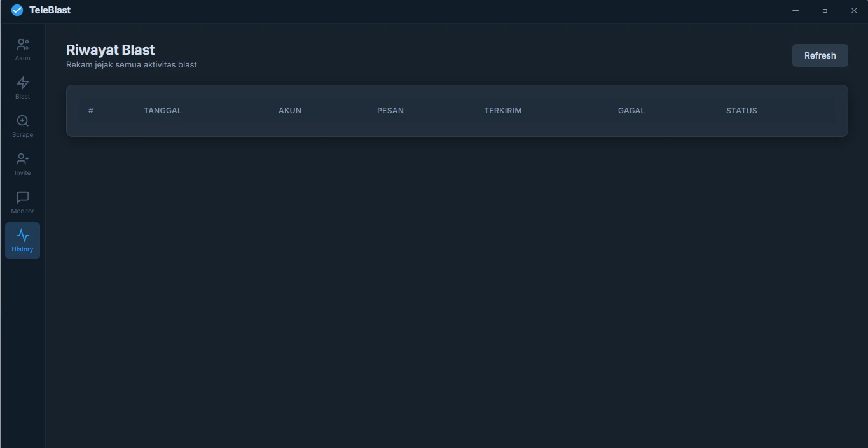
Task: Select the History activity section
Action: click(22, 241)
